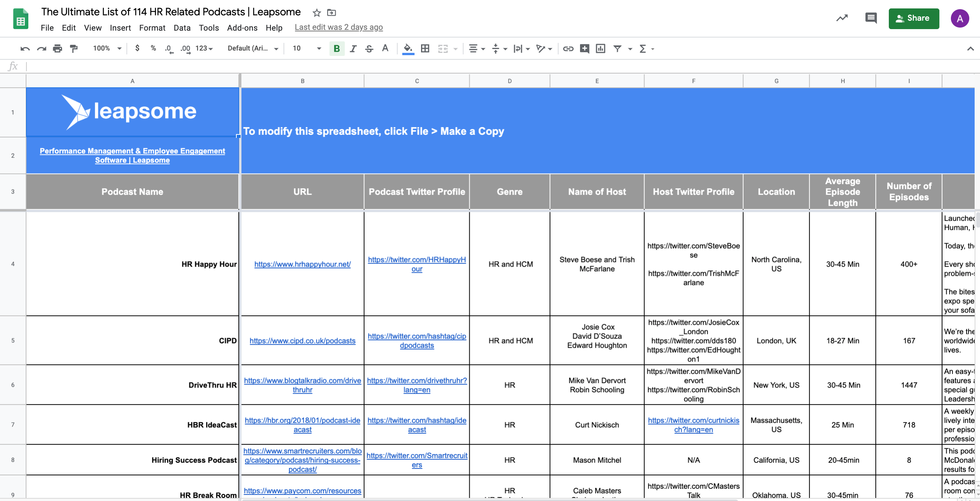Open the fill color picker
980x501 pixels.
(408, 49)
